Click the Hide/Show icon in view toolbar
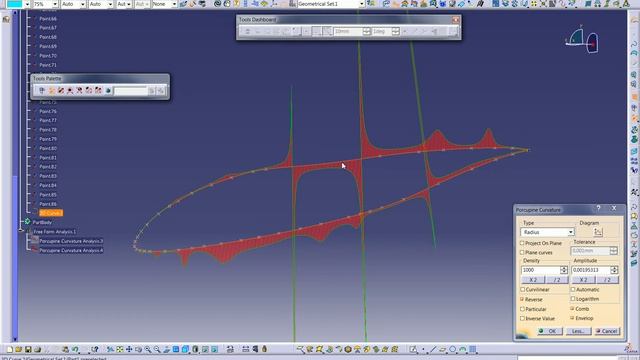Screen dimensions: 640x360 pos(205,349)
